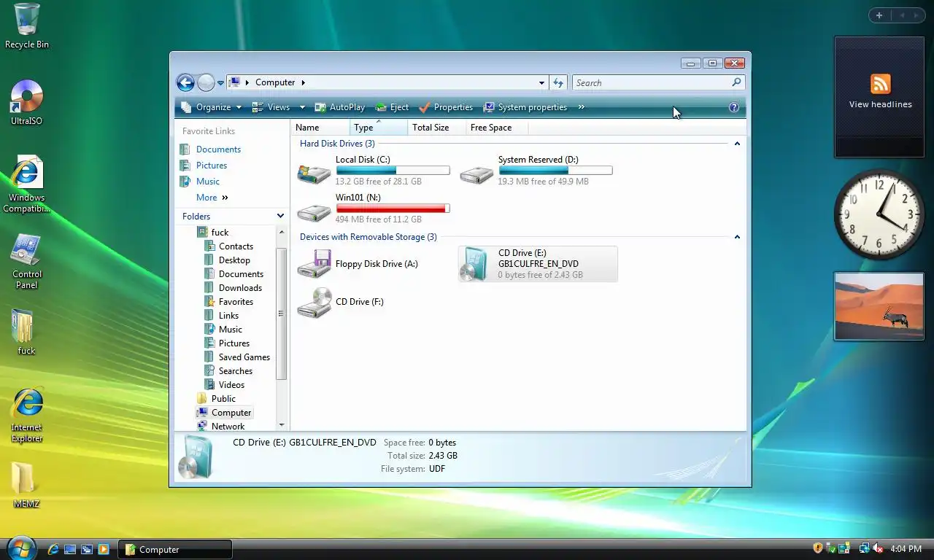Open the recent pages dropdown arrow
934x560 pixels.
pyautogui.click(x=220, y=83)
